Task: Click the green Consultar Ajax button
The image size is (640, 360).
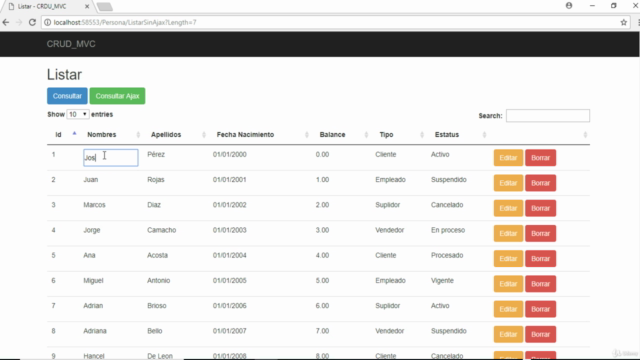Action: pos(117,96)
